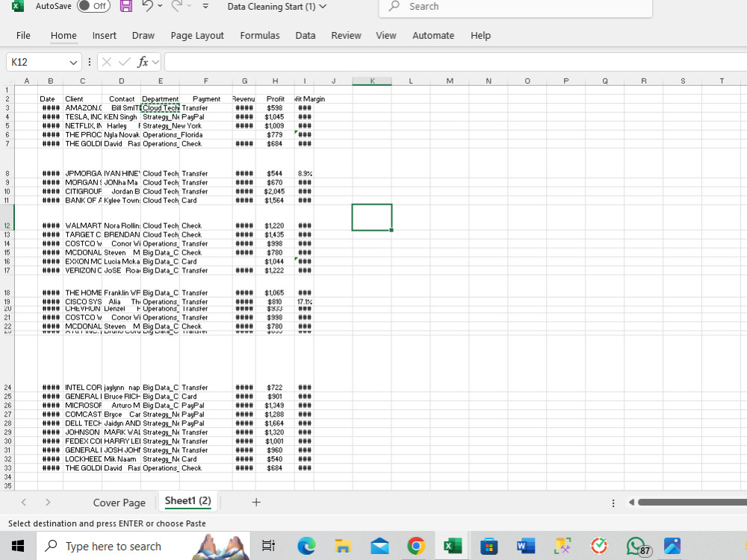Click the Client header cell
The height and width of the screenshot is (560, 747).
pyautogui.click(x=82, y=99)
